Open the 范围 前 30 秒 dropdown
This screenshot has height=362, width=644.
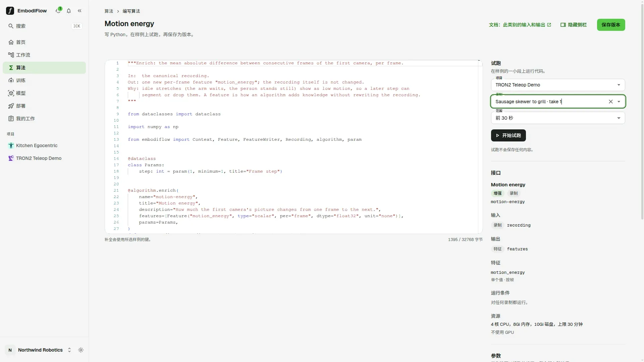point(558,118)
